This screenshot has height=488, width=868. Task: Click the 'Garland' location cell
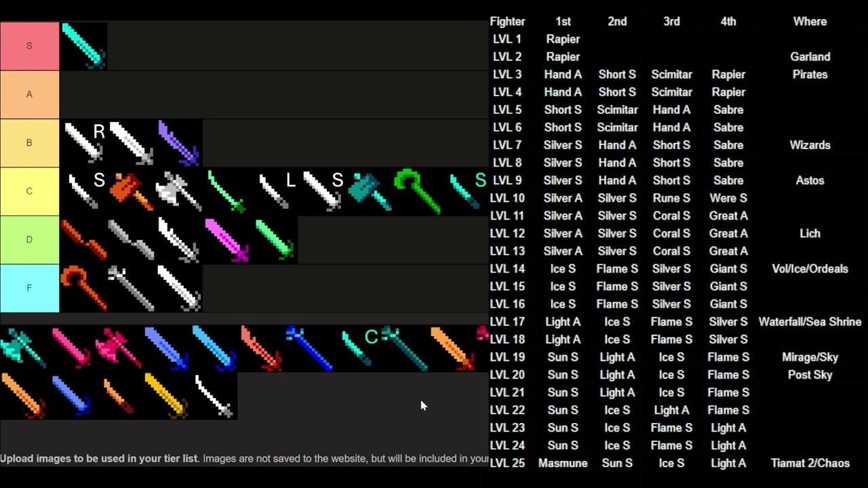tap(810, 57)
